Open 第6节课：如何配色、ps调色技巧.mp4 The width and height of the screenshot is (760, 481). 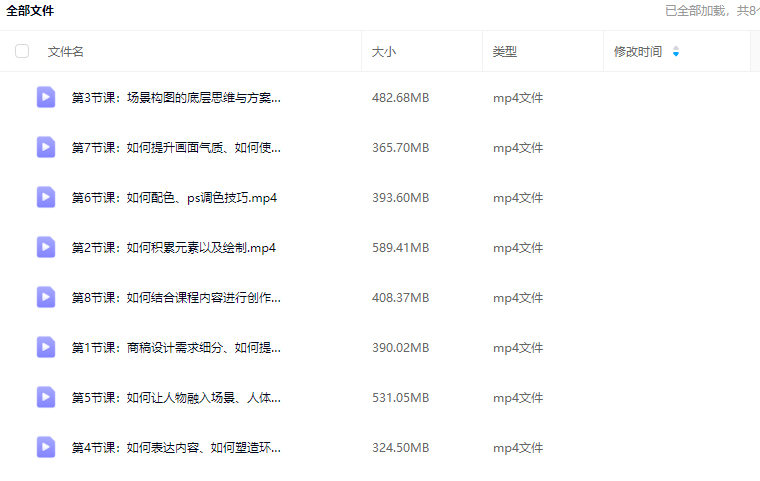coord(174,198)
